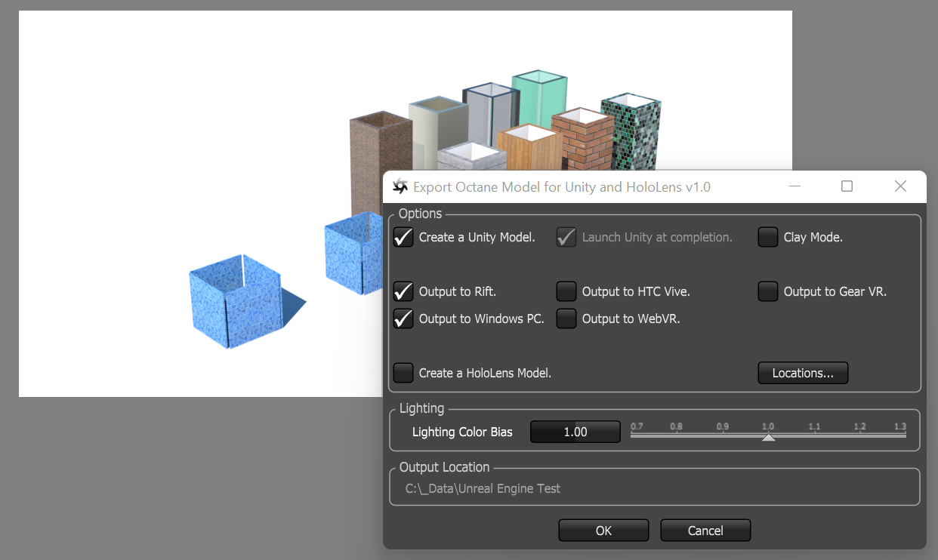Enable Output to HTC Vive

[x=566, y=291]
